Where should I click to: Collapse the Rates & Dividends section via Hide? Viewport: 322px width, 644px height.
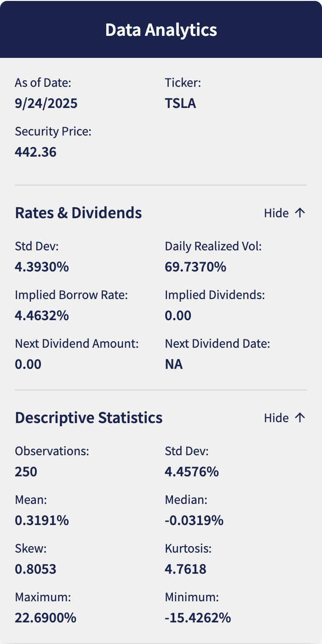click(x=276, y=213)
